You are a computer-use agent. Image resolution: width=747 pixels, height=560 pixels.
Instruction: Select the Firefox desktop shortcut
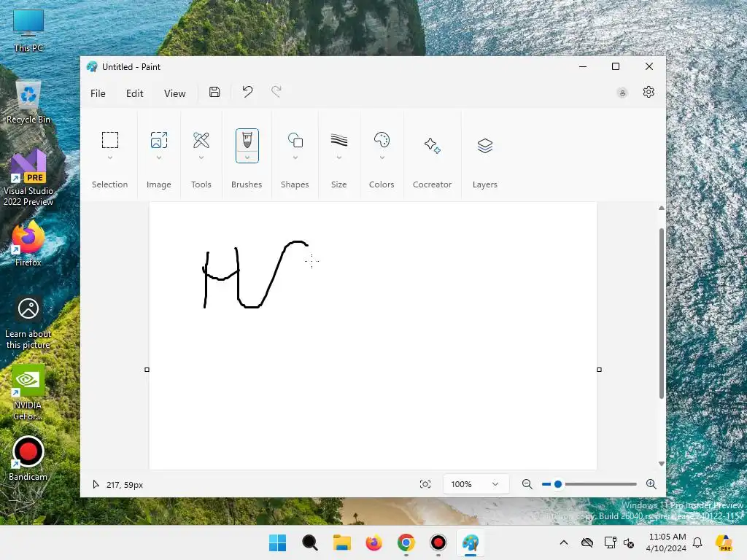28,244
